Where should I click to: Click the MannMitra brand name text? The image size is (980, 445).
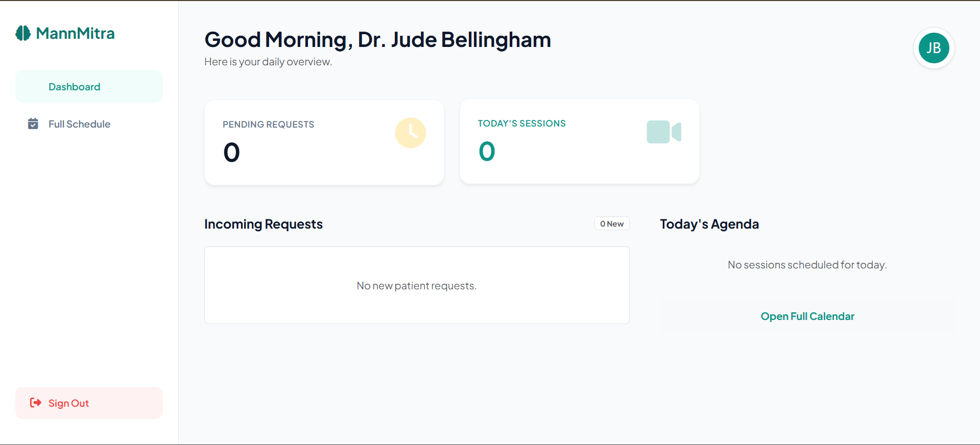(x=75, y=33)
